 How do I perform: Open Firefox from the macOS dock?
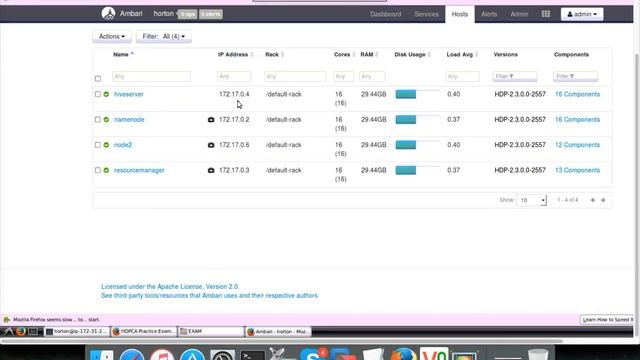404,354
